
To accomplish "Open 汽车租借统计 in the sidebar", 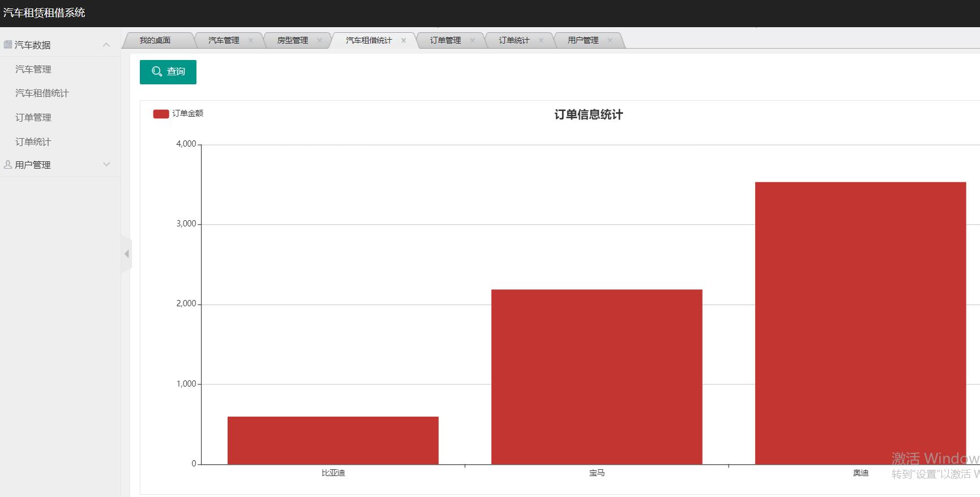I will tap(42, 93).
